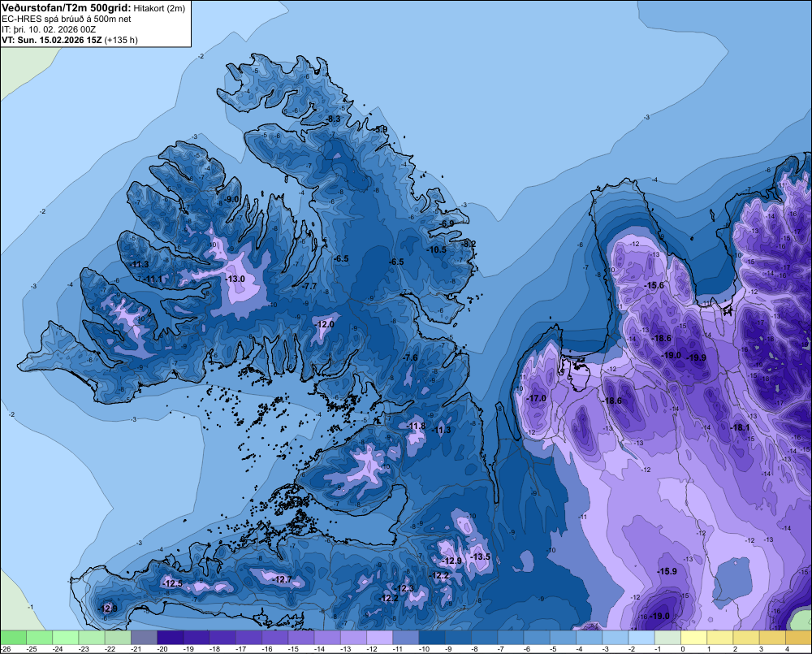Click the -26 label on the color scale
Screen dimensions: 812x654
click(x=6, y=649)
